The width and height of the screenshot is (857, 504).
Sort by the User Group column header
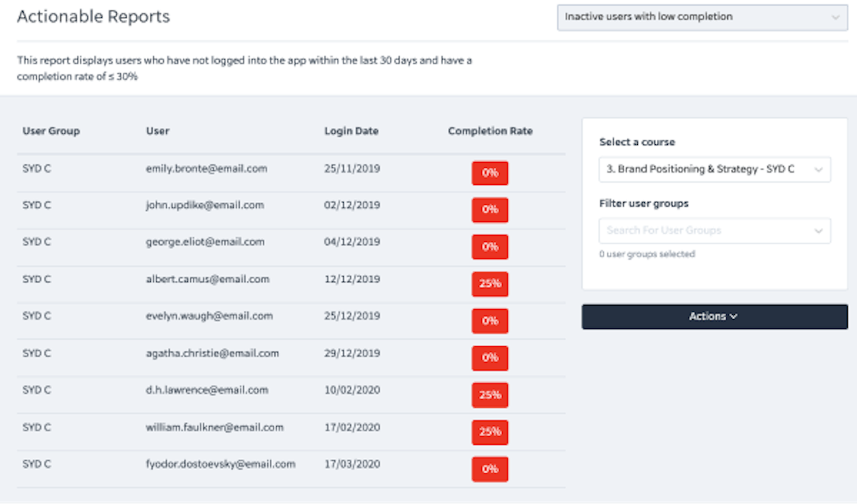(x=51, y=131)
